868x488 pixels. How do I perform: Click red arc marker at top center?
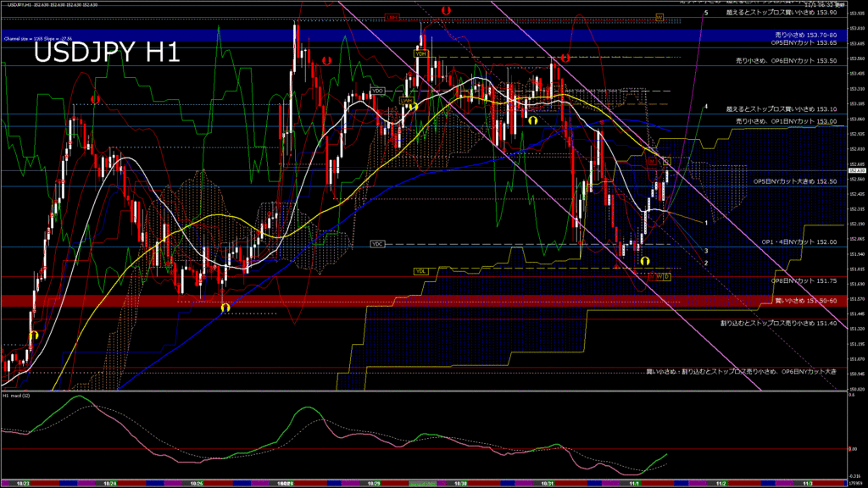pyautogui.click(x=446, y=10)
